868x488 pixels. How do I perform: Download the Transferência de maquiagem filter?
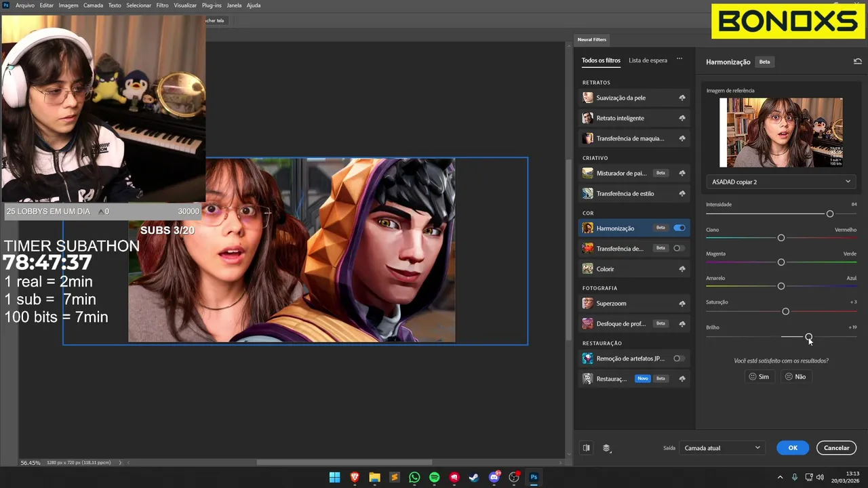(x=682, y=138)
